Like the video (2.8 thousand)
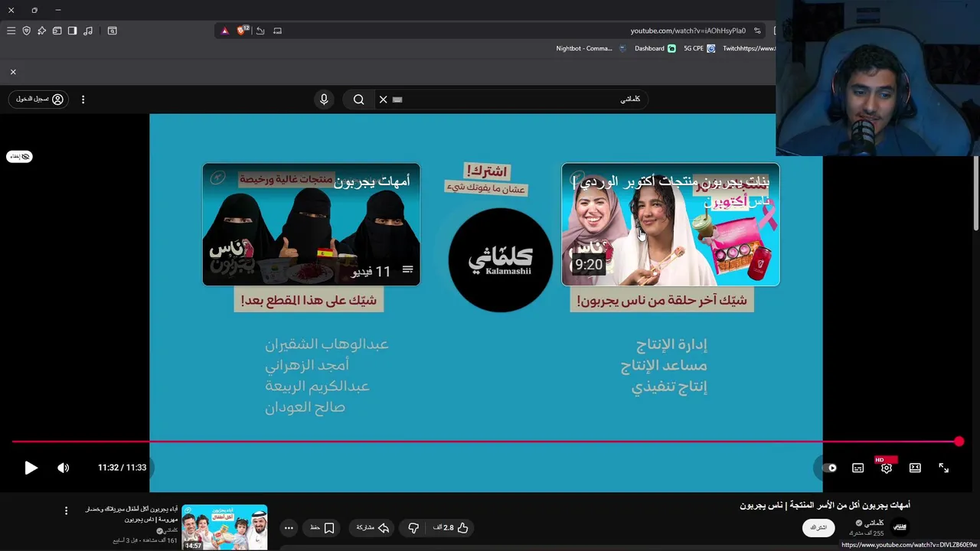 [x=452, y=527]
